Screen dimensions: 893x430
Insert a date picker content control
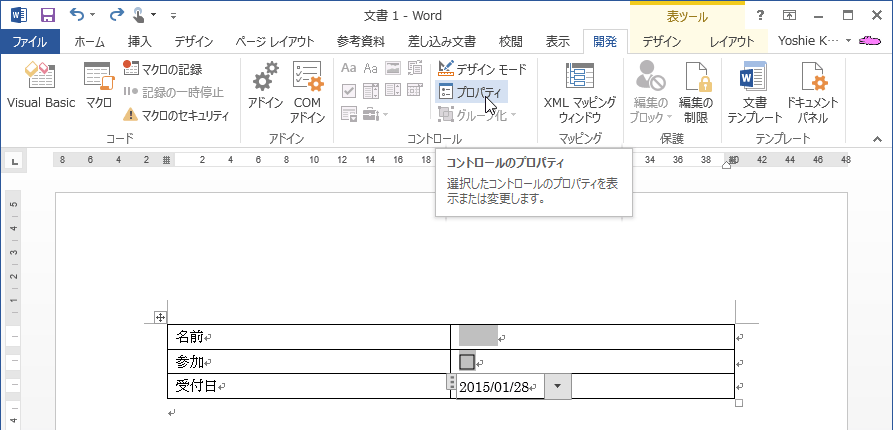coord(415,91)
